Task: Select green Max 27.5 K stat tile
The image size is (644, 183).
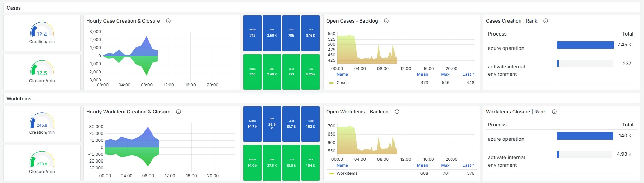Action: [x=272, y=163]
